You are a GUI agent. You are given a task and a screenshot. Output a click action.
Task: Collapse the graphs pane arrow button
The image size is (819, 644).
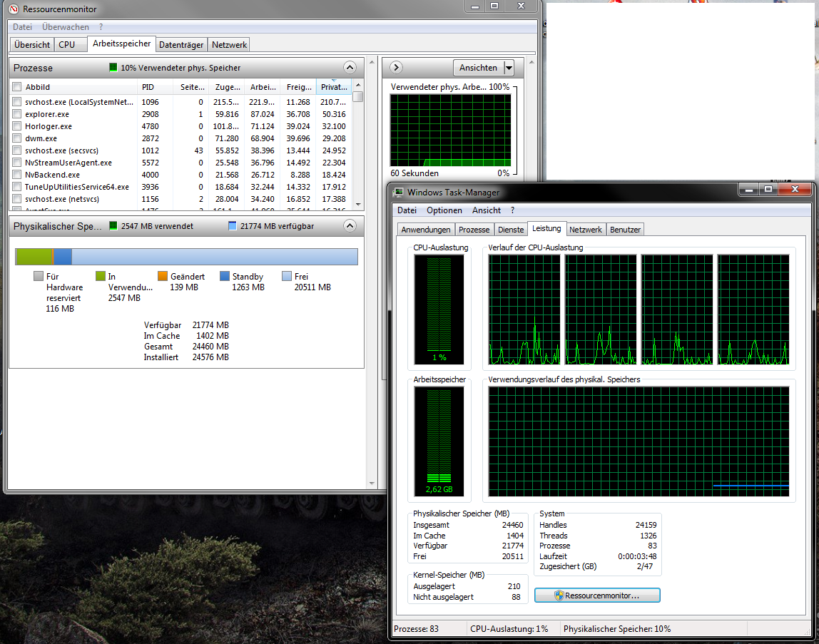pos(396,67)
